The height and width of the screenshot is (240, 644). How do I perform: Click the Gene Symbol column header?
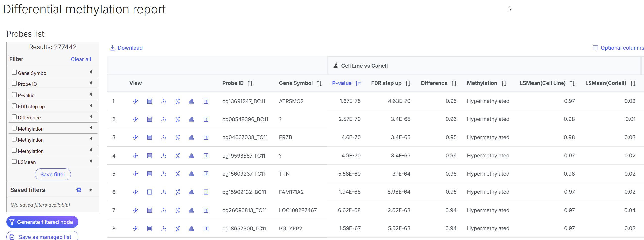point(295,83)
